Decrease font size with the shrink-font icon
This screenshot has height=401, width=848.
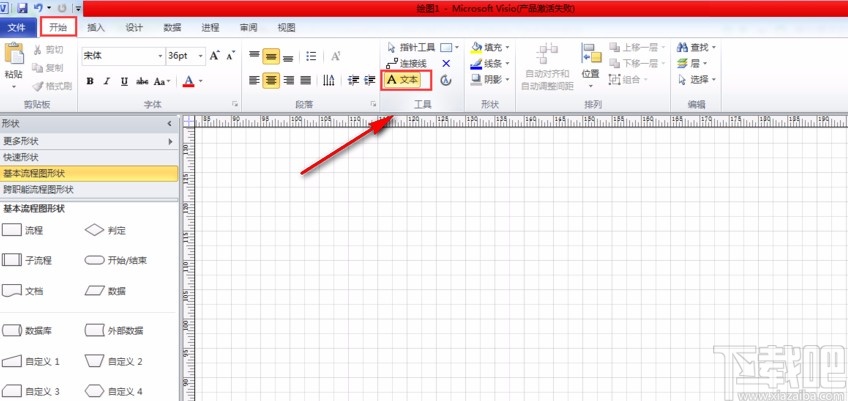(230, 55)
